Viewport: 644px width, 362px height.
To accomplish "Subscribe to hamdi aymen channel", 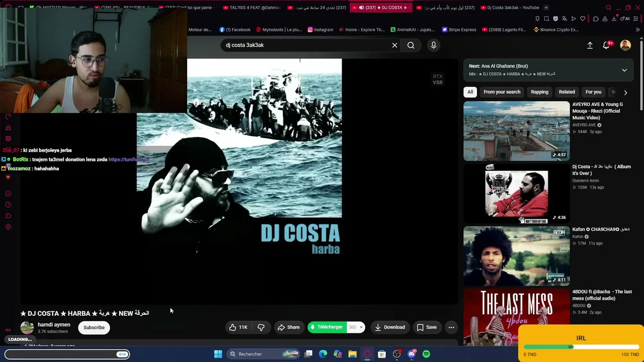I will point(94,327).
